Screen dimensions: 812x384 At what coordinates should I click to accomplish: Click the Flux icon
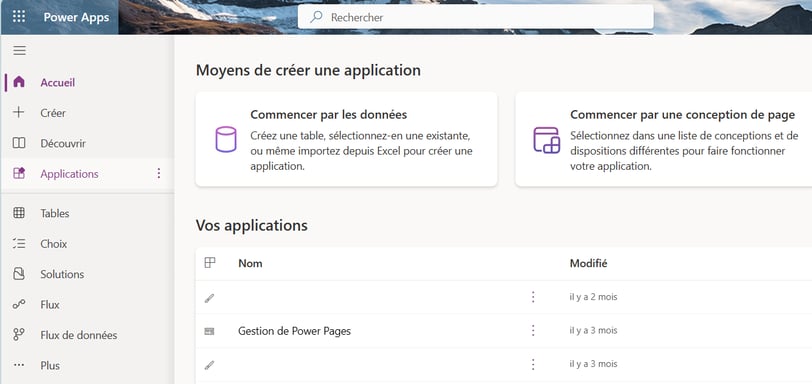click(x=19, y=305)
